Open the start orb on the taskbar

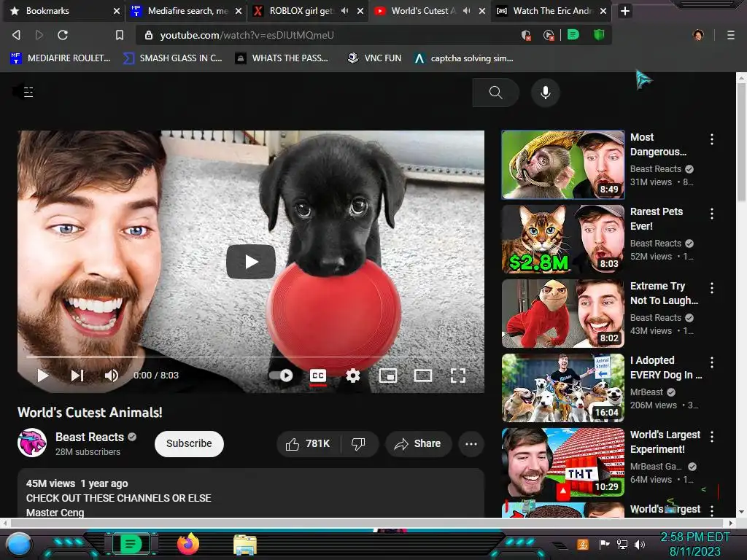point(19,544)
